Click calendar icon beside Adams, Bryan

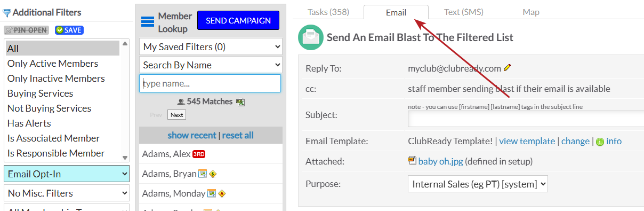pos(203,174)
